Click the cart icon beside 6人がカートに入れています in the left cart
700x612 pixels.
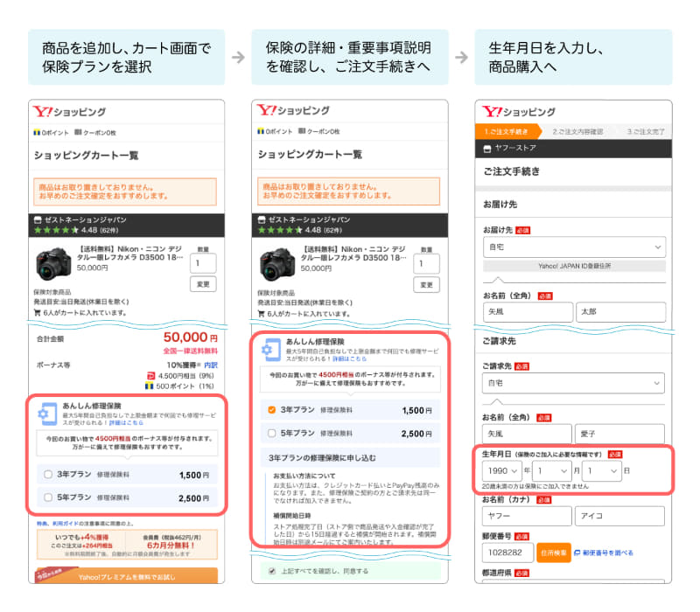(x=37, y=311)
